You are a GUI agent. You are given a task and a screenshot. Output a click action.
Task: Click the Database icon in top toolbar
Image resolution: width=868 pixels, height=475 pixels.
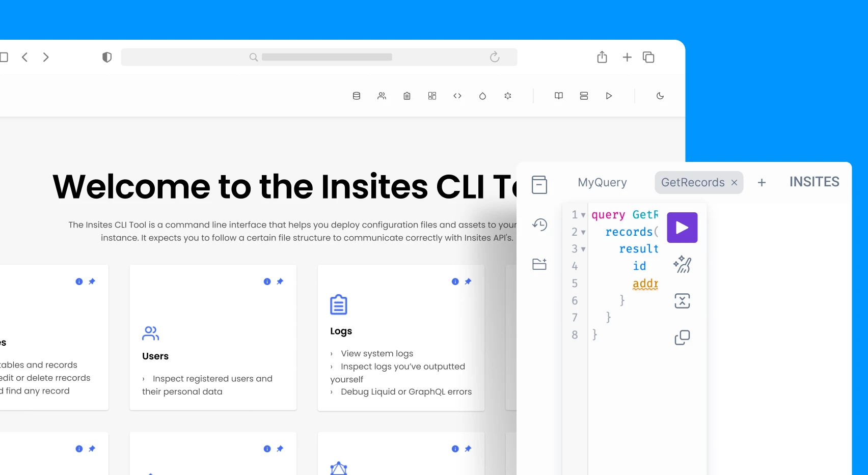coord(357,96)
